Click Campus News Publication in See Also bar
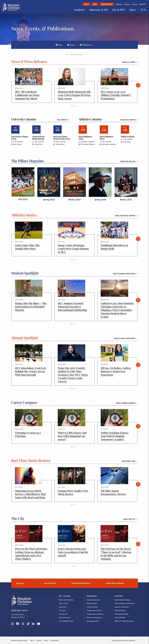The width and height of the screenshot is (149, 644). coord(115,583)
